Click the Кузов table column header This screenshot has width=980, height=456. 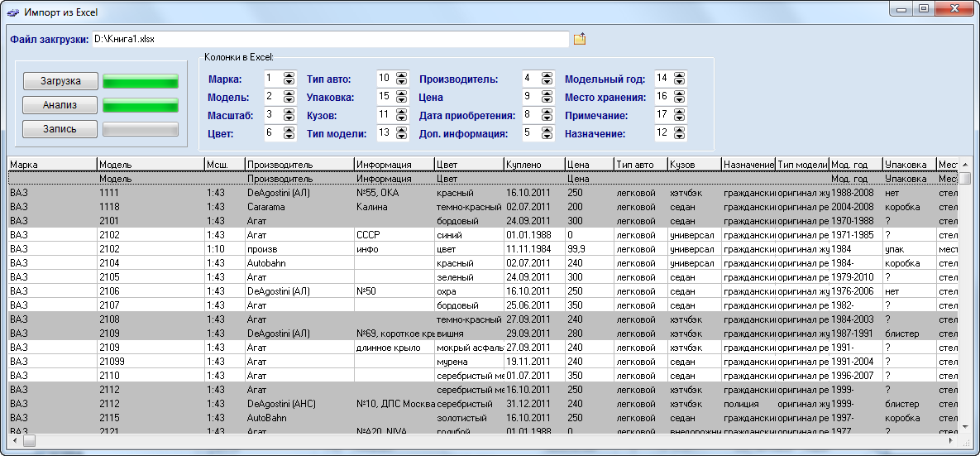tap(695, 165)
